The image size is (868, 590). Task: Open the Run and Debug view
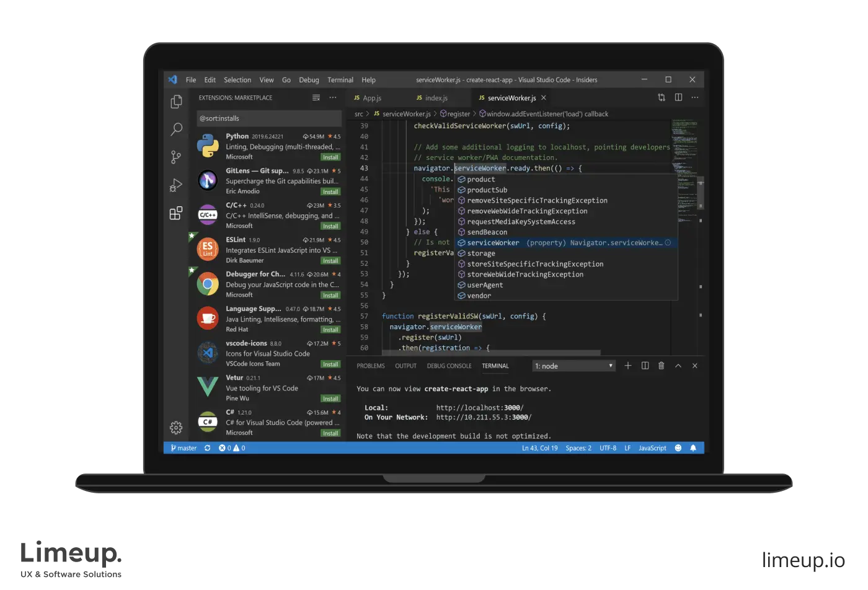click(176, 185)
